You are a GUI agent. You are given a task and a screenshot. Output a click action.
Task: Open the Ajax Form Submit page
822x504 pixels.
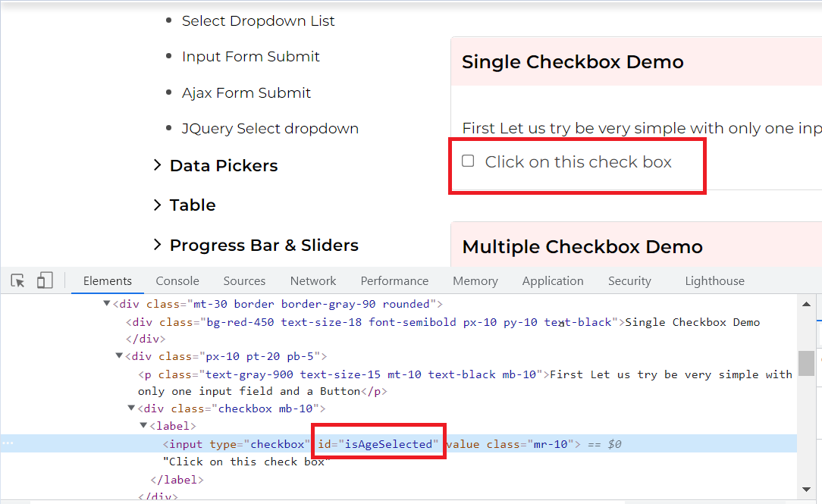click(246, 92)
